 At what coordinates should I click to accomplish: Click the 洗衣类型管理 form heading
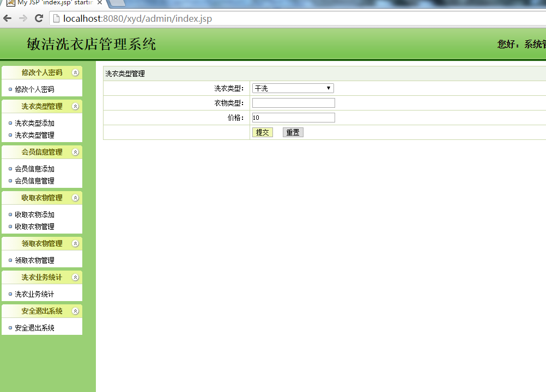coord(125,73)
